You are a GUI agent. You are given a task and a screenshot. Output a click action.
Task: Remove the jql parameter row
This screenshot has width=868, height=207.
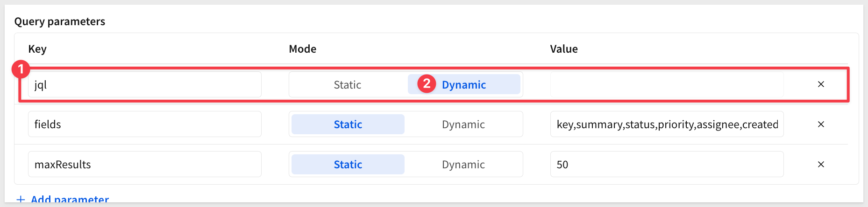[x=821, y=84]
